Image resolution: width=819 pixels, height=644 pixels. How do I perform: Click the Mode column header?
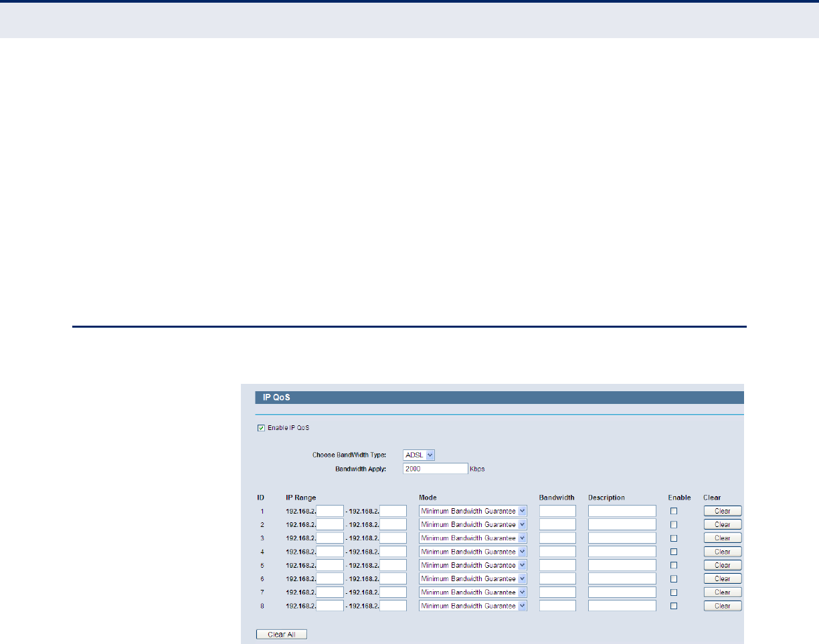(428, 498)
